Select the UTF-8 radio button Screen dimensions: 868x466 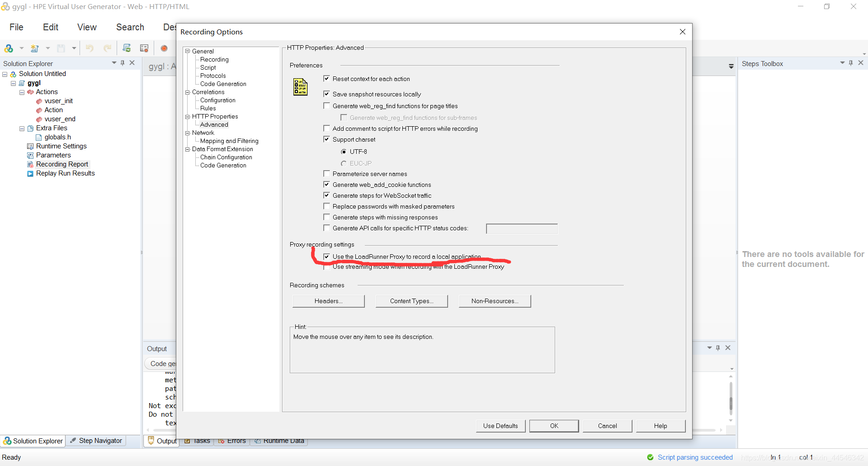tap(344, 152)
